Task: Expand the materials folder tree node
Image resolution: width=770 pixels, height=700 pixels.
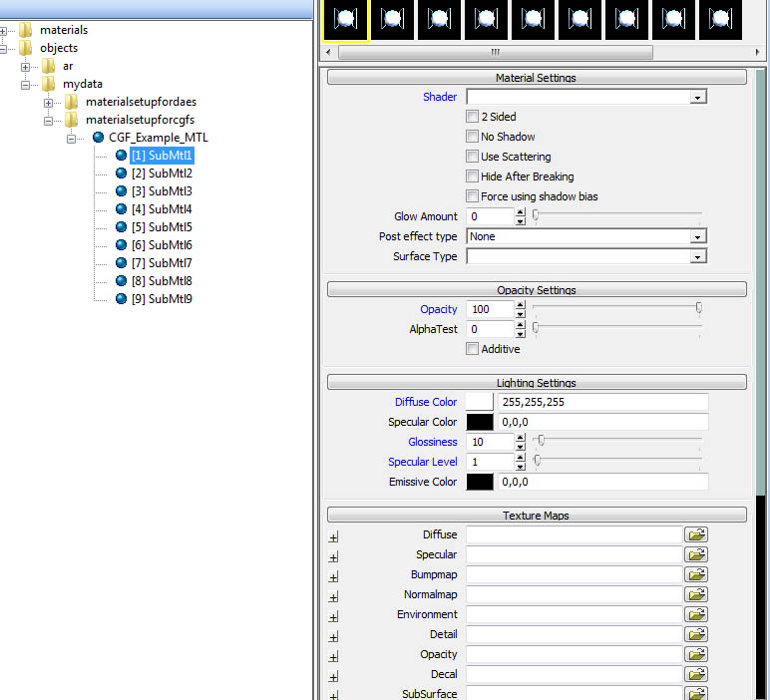Action: click(3, 31)
